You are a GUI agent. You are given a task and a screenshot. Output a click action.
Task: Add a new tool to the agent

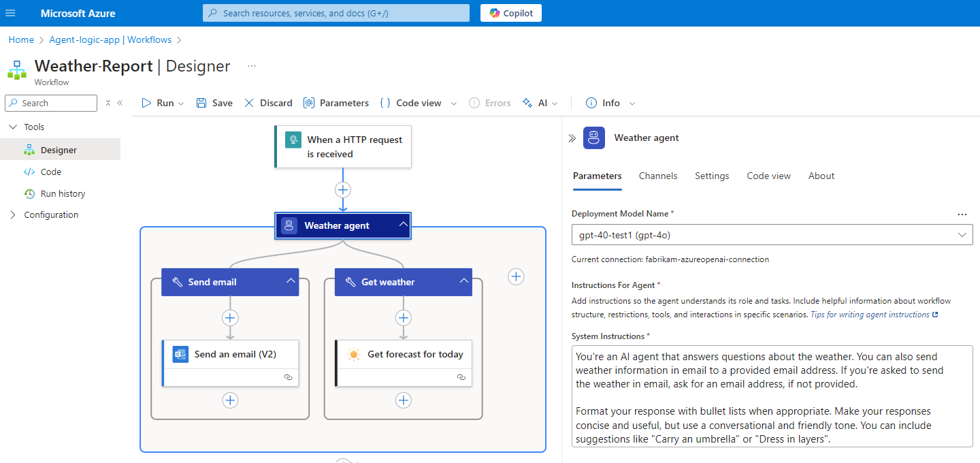coord(517,276)
